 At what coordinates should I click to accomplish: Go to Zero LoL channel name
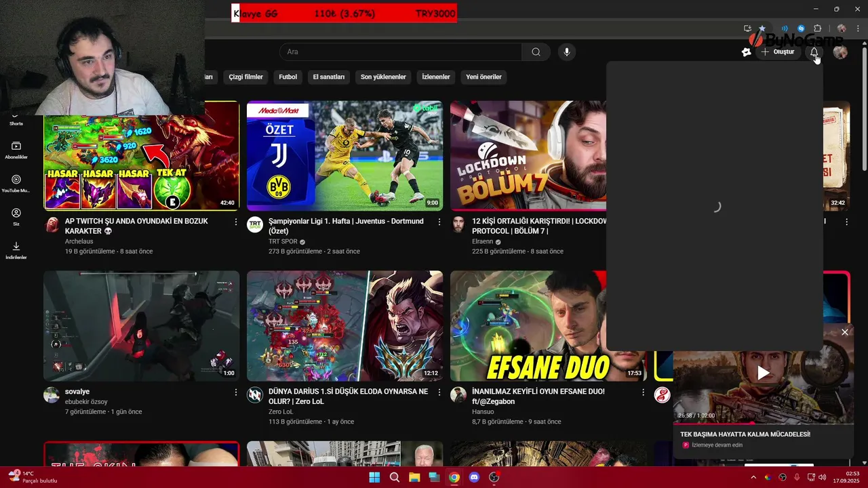pyautogui.click(x=281, y=411)
